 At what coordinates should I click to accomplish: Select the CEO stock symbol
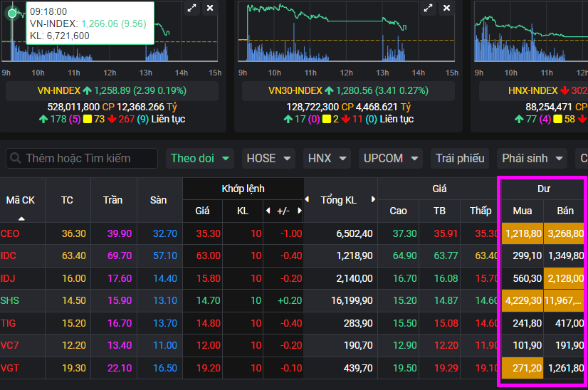pyautogui.click(x=10, y=233)
